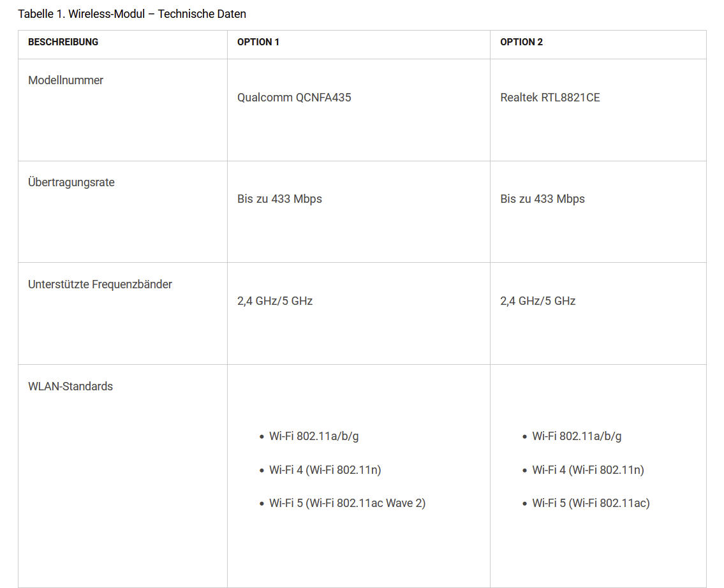724x588 pixels.
Task: Click Option 2 2,4 GHz/5 GHz value
Action: click(538, 301)
